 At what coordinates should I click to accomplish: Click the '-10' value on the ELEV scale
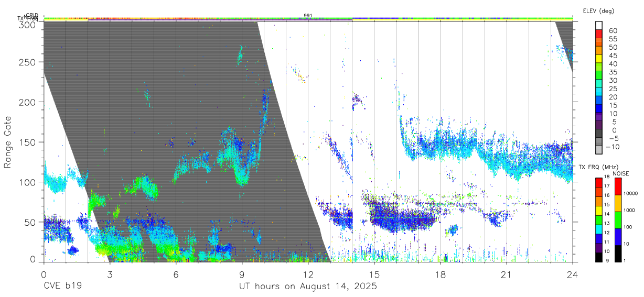click(x=613, y=147)
